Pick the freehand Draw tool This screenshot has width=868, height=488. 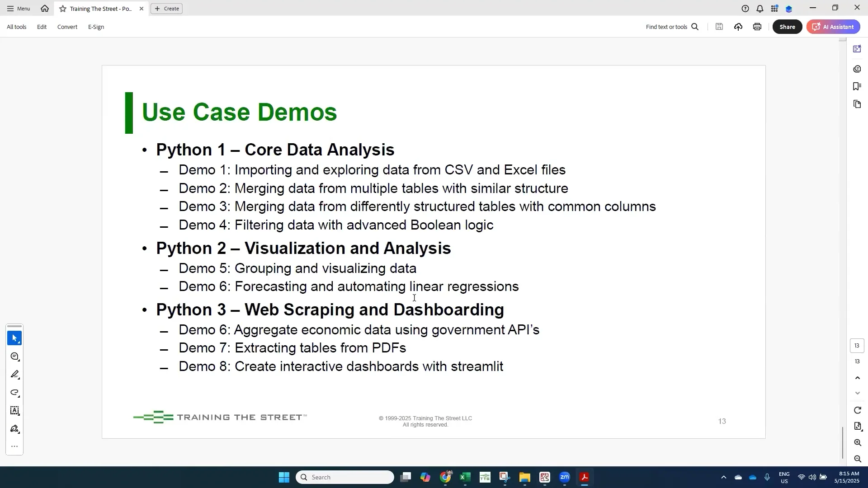tap(14, 393)
